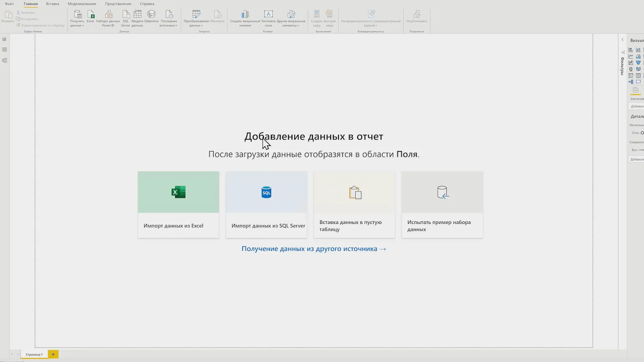Add a new page with plus button
Viewport: 644px width, 362px height.
click(x=53, y=354)
